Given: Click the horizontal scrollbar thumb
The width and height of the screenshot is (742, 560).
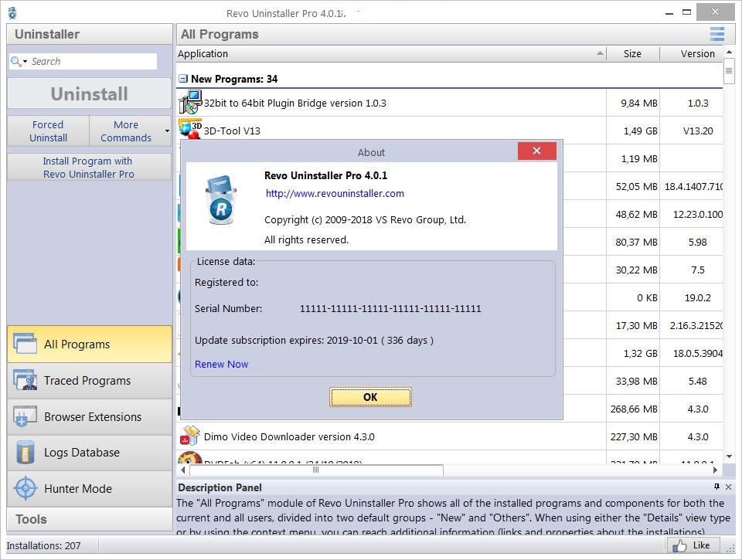Looking at the screenshot, I should (316, 470).
